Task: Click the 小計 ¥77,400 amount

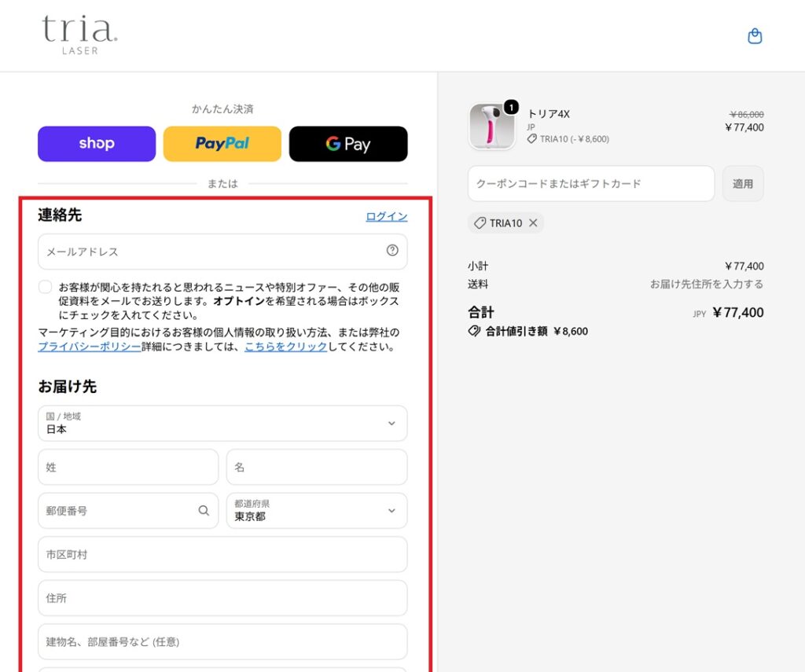Action: (744, 266)
